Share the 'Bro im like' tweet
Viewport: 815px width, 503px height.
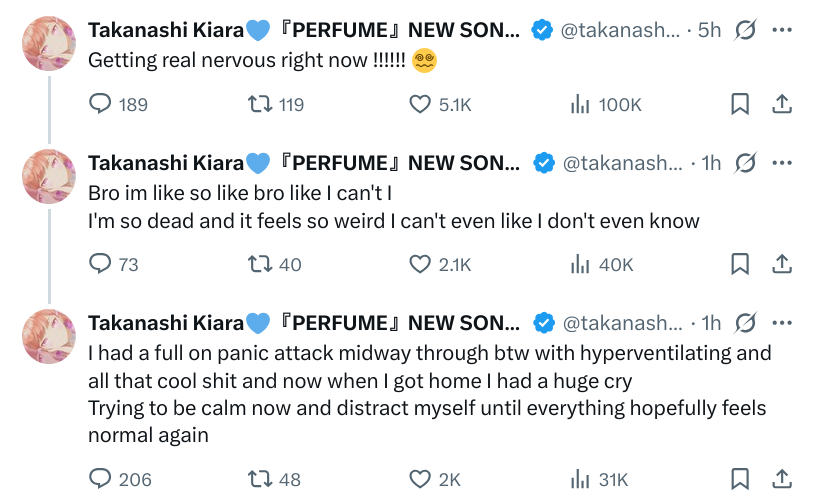(x=783, y=264)
